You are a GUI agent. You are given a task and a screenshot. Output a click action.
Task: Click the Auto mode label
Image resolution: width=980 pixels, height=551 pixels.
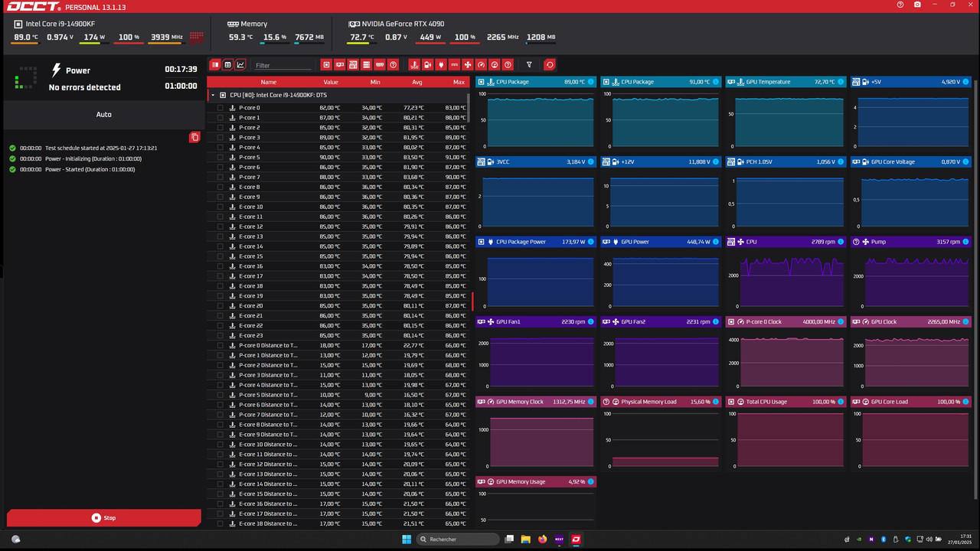104,115
